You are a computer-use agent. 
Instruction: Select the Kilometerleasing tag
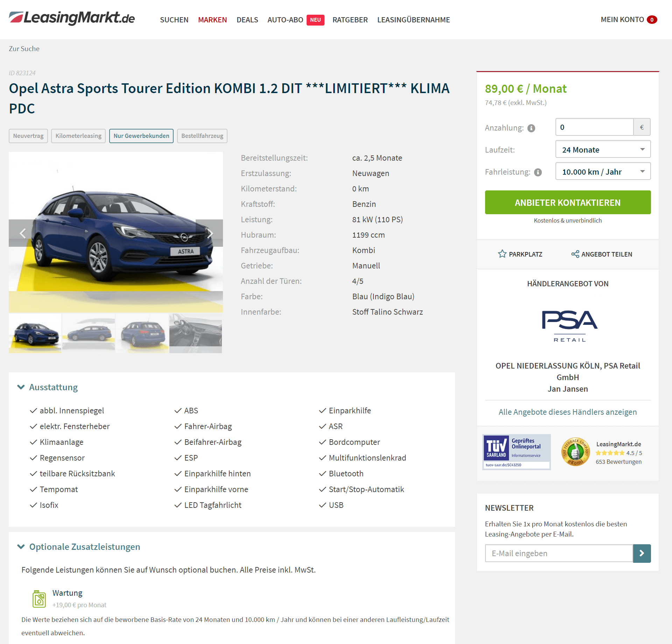[x=78, y=136]
